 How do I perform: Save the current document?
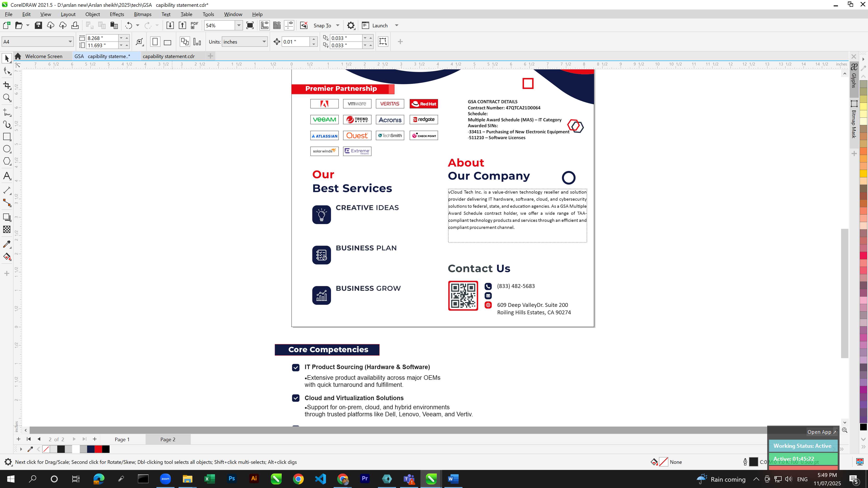pyautogui.click(x=38, y=25)
